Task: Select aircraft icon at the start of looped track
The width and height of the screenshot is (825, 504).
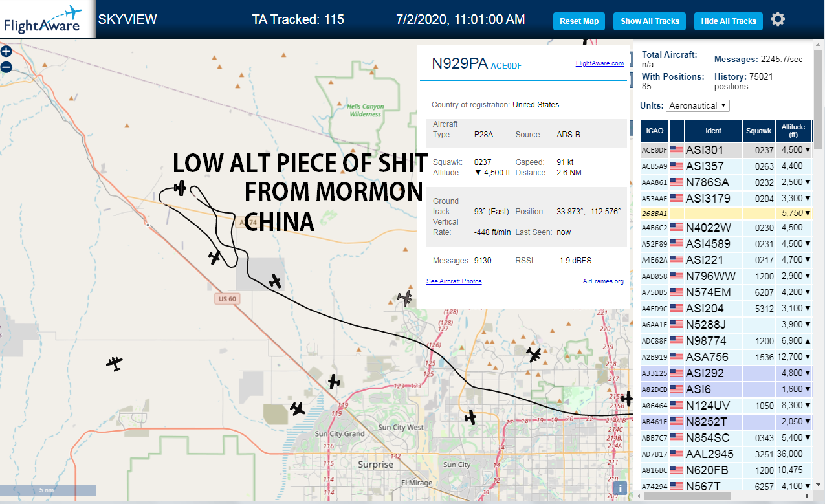Action: (181, 188)
